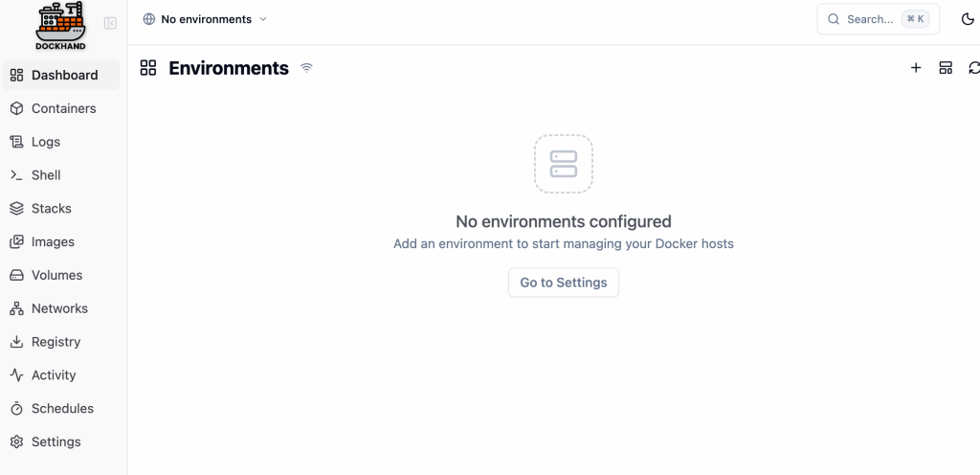Image resolution: width=980 pixels, height=475 pixels.
Task: Toggle dark mode moon icon
Action: pos(968,19)
